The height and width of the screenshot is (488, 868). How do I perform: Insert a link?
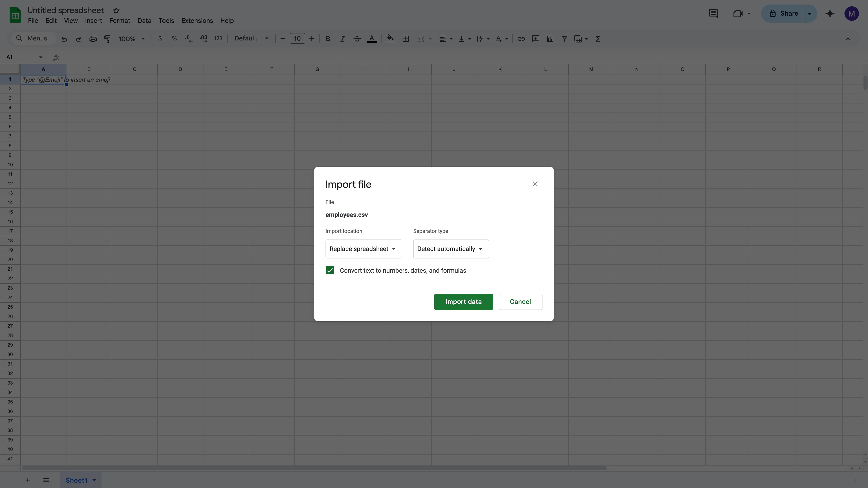click(x=521, y=39)
